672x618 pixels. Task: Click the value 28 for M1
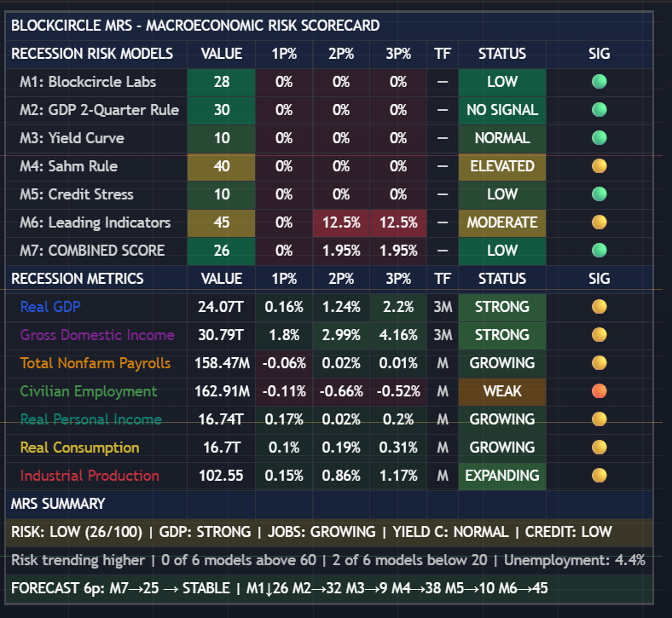[x=222, y=81]
